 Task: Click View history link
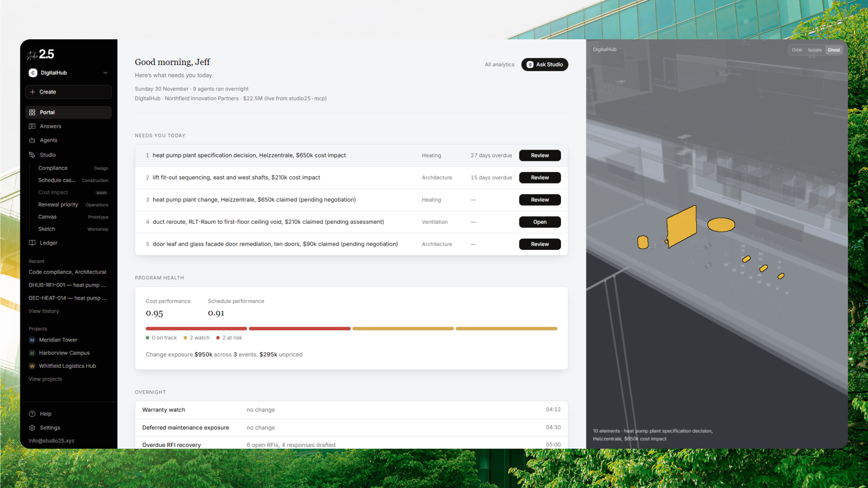pyautogui.click(x=44, y=311)
